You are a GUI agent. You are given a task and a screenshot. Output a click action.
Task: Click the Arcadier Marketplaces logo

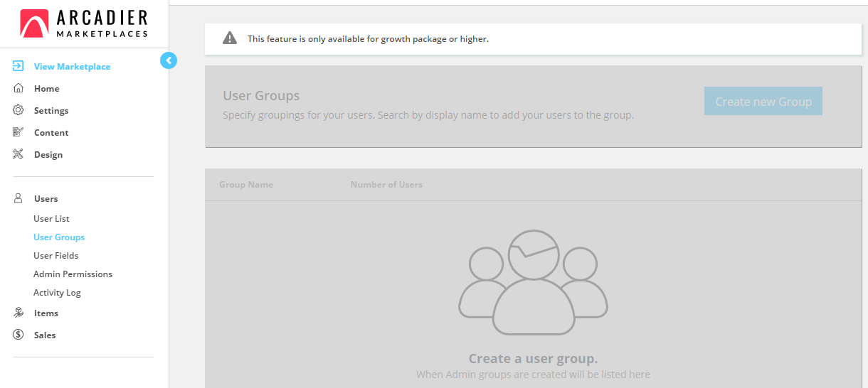[84, 23]
